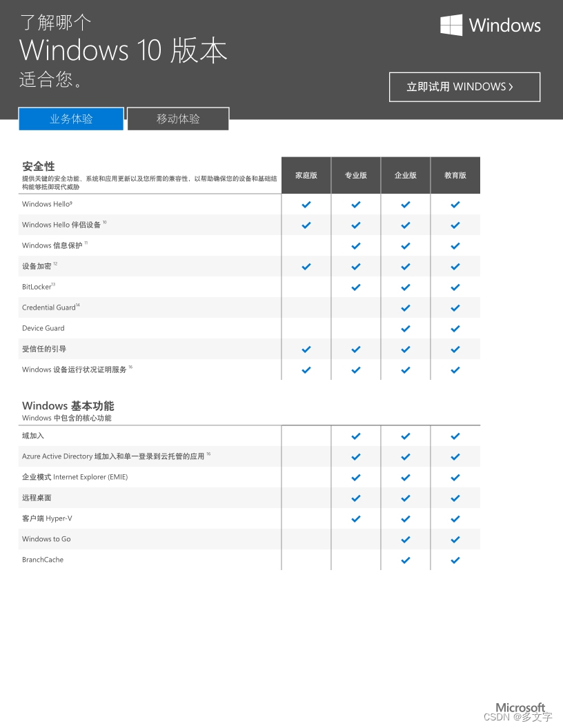Click Credential Guard checkmark under 企业版
Viewport: 563px width, 728px height.
tap(406, 308)
